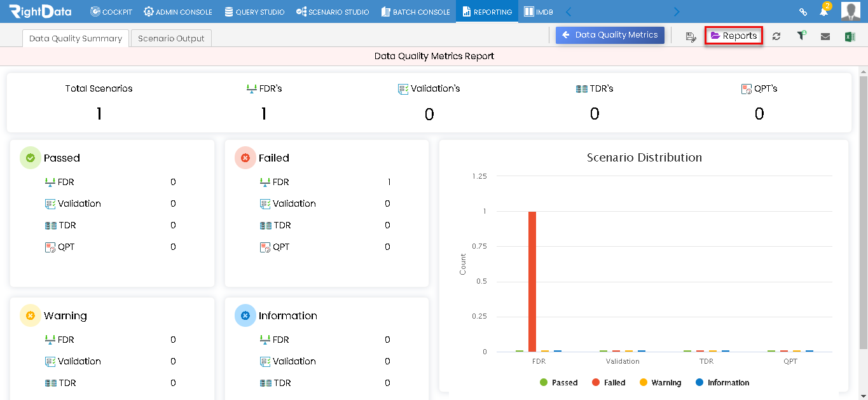Toggle the Warning series in chart legend
Screen dimensions: 868x400
tap(660, 383)
